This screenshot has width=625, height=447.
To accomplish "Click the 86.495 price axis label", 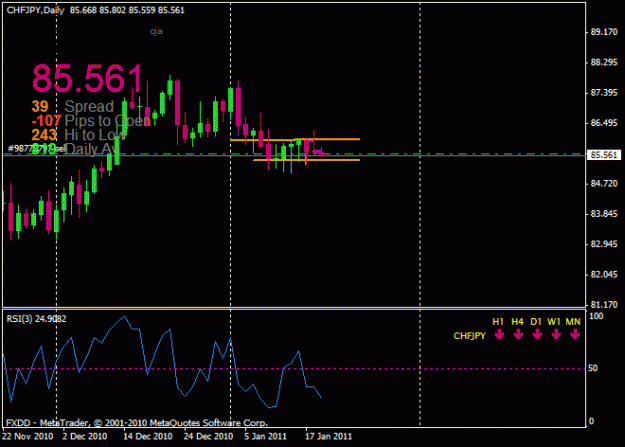I will click(603, 123).
